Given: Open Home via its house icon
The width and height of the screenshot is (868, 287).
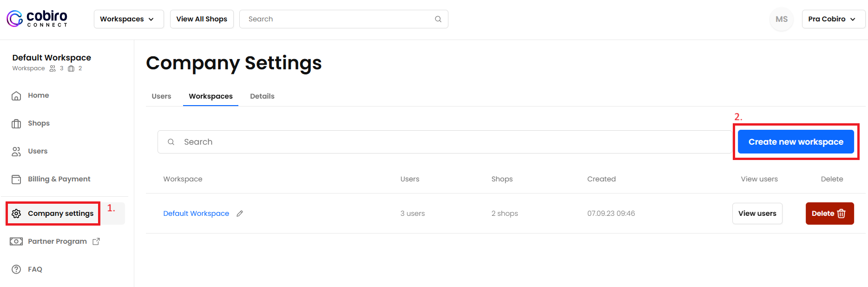Looking at the screenshot, I should [x=16, y=96].
